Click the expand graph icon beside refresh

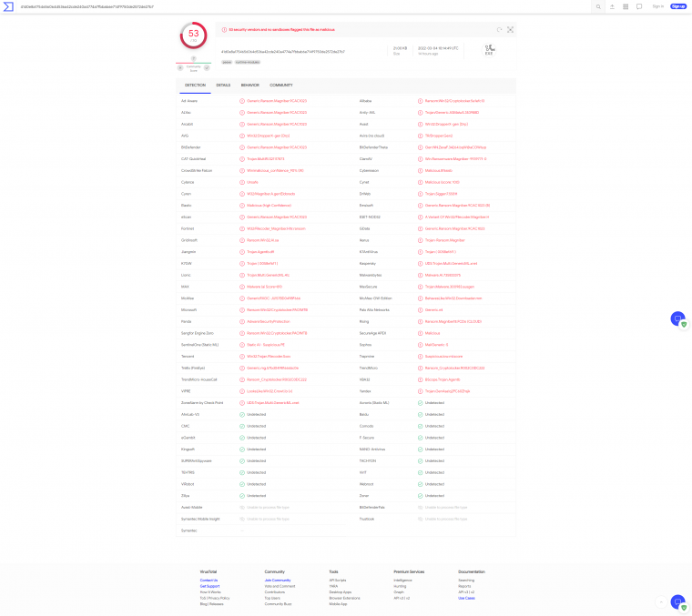510,29
